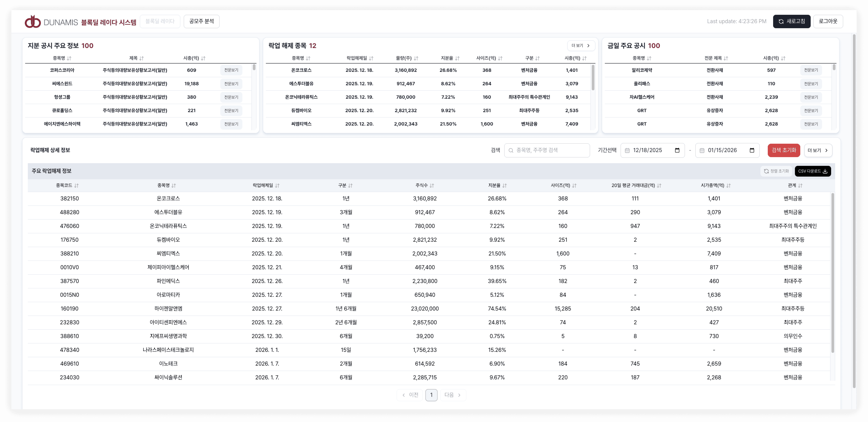The image size is (868, 422).
Task: Sort detail table by 종목코드 arrows
Action: 76,185
